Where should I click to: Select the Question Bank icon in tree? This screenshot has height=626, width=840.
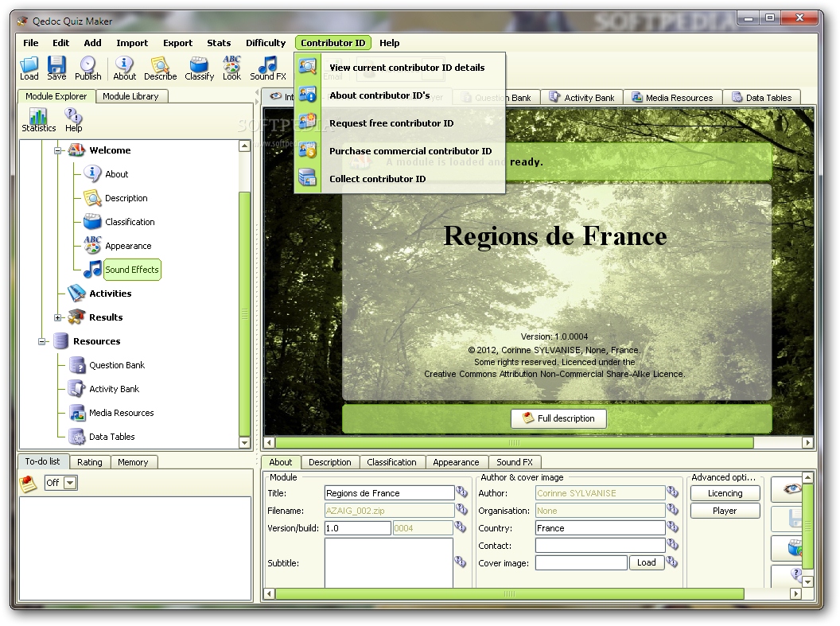76,365
